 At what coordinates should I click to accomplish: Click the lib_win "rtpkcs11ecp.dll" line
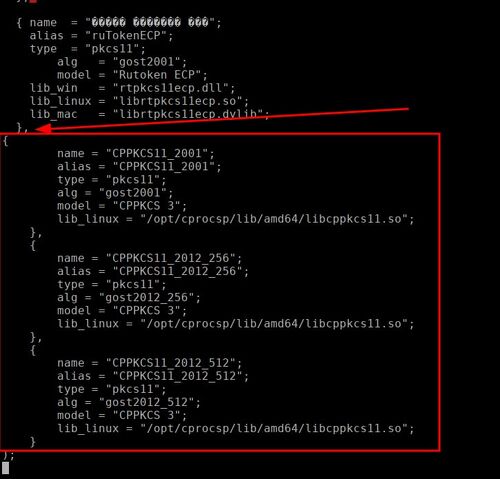(132, 88)
